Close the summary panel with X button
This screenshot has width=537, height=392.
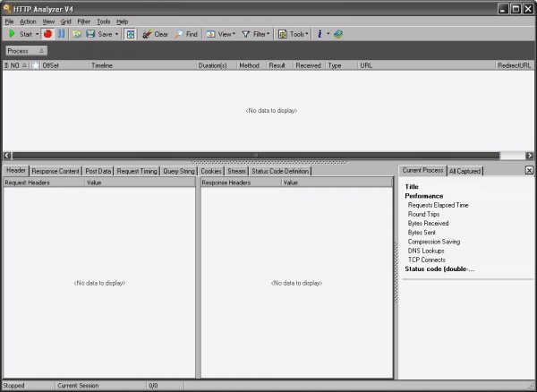(x=529, y=170)
